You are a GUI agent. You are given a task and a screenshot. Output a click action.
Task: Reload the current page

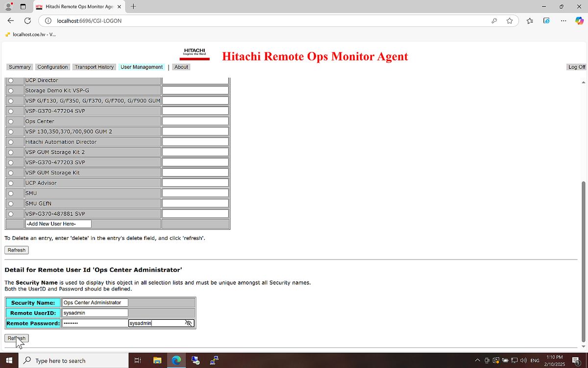27,21
